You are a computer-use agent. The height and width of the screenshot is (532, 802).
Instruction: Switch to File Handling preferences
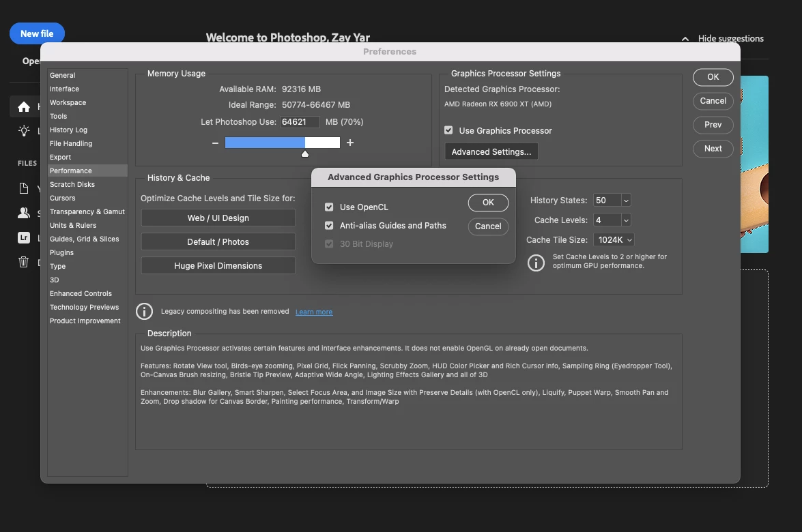(87, 144)
